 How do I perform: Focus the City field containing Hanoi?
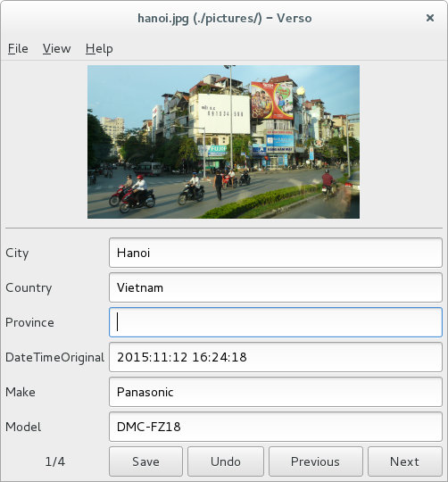(x=276, y=253)
